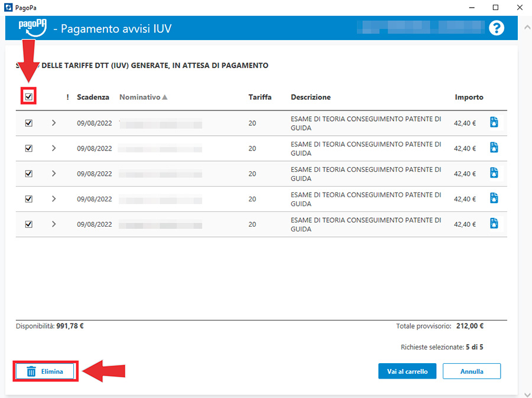Image resolution: width=532 pixels, height=398 pixels.
Task: Click the pagoPA logo in header
Action: point(32,27)
